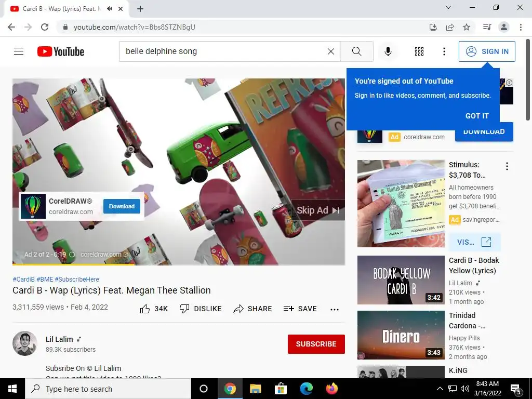Click Download on CorelDRAW ad overlay
This screenshot has height=399, width=532.
(x=122, y=206)
